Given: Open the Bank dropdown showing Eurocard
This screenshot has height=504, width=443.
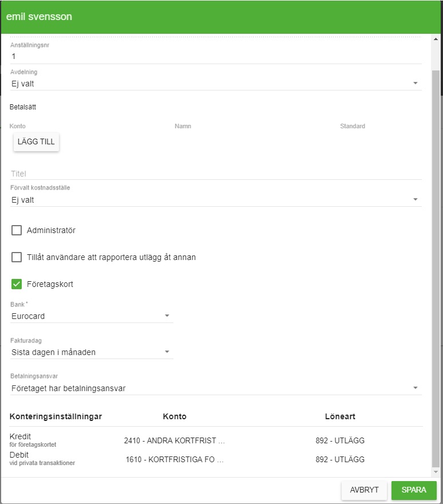Looking at the screenshot, I should click(x=92, y=316).
